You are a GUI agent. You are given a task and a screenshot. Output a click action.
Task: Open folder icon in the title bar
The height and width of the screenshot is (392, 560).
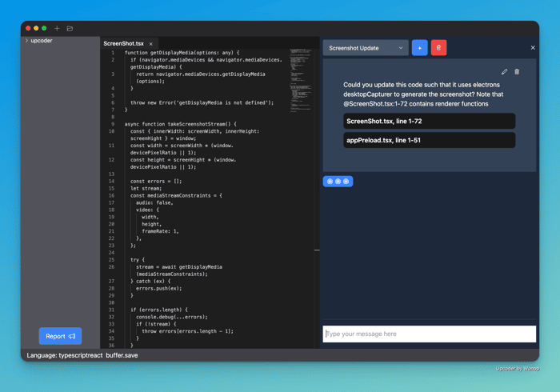(x=70, y=28)
